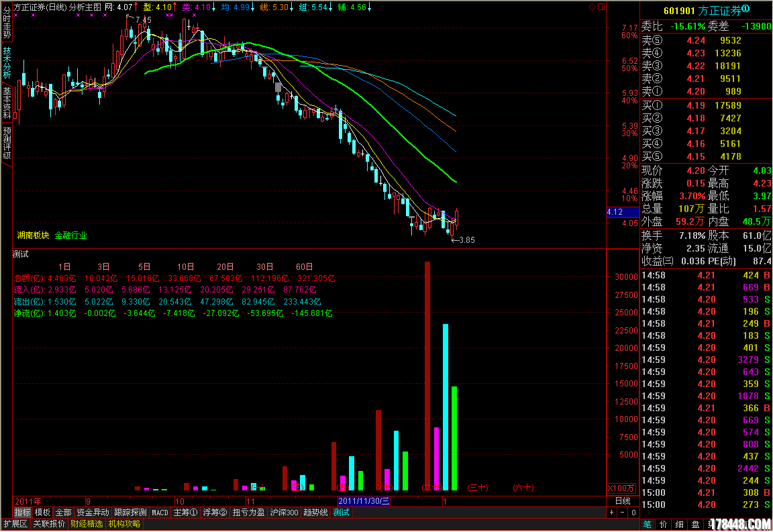Select the 笔 tick detail tab

coord(648,525)
